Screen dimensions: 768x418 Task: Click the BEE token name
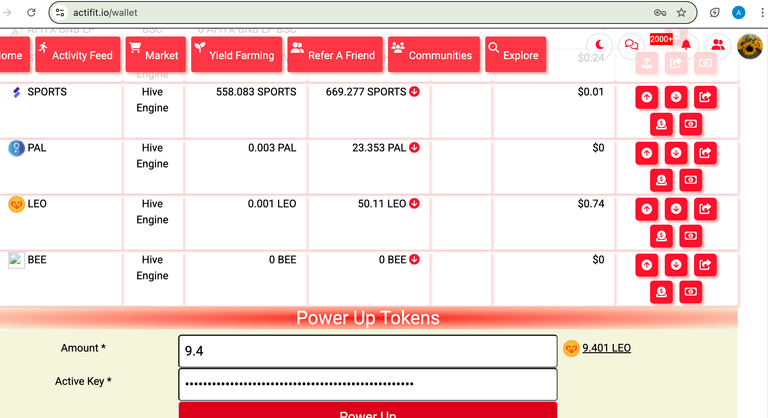[x=37, y=259]
